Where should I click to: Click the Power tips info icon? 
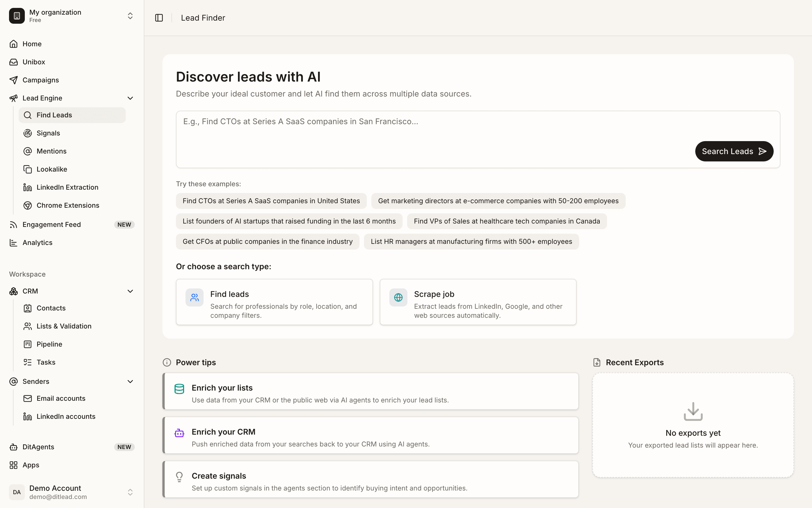coord(167,363)
